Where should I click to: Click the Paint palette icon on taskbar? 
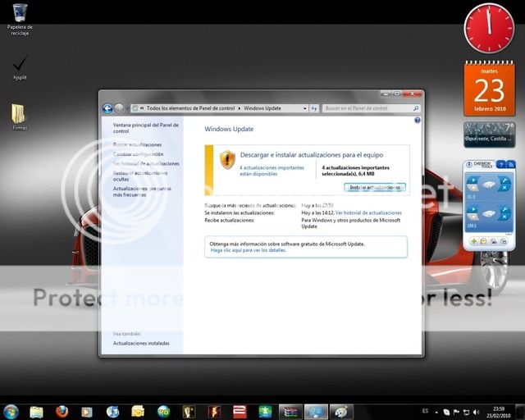[341, 412]
